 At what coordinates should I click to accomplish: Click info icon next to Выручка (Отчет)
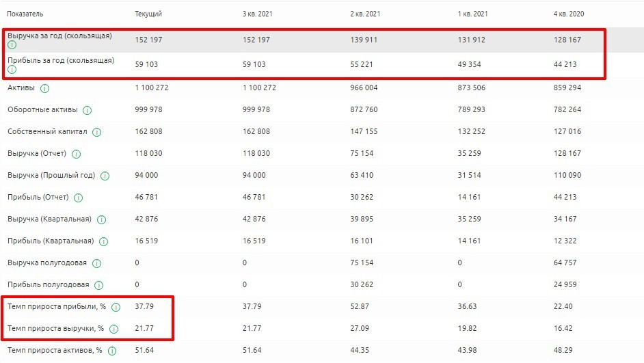tap(77, 154)
